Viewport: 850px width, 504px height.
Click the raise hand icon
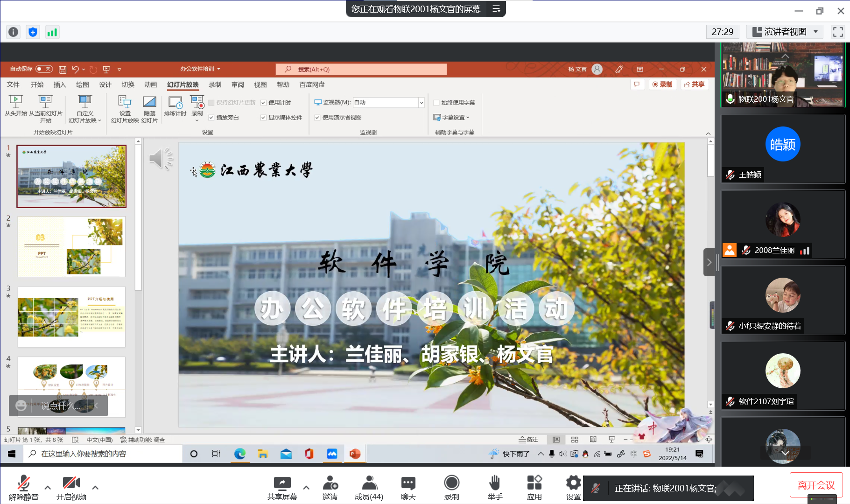[x=495, y=483]
